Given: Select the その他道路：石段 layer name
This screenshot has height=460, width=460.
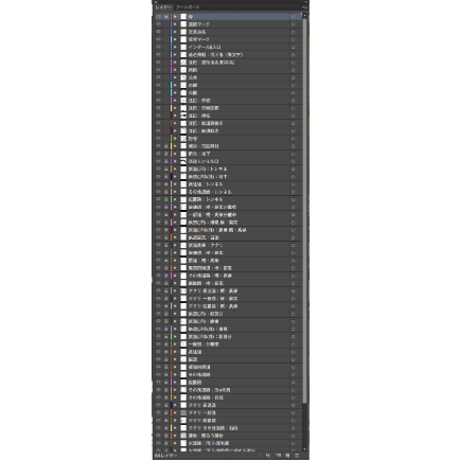Looking at the screenshot, I should point(206,398).
